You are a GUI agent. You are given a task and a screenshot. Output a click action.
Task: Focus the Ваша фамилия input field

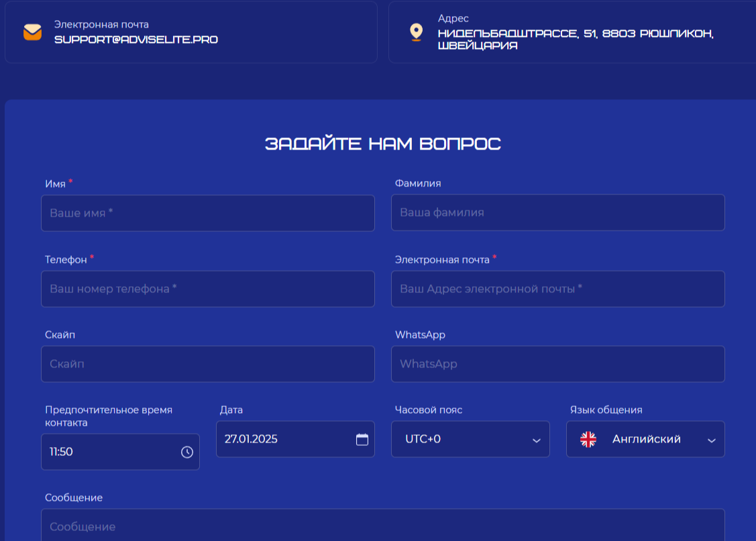(558, 213)
